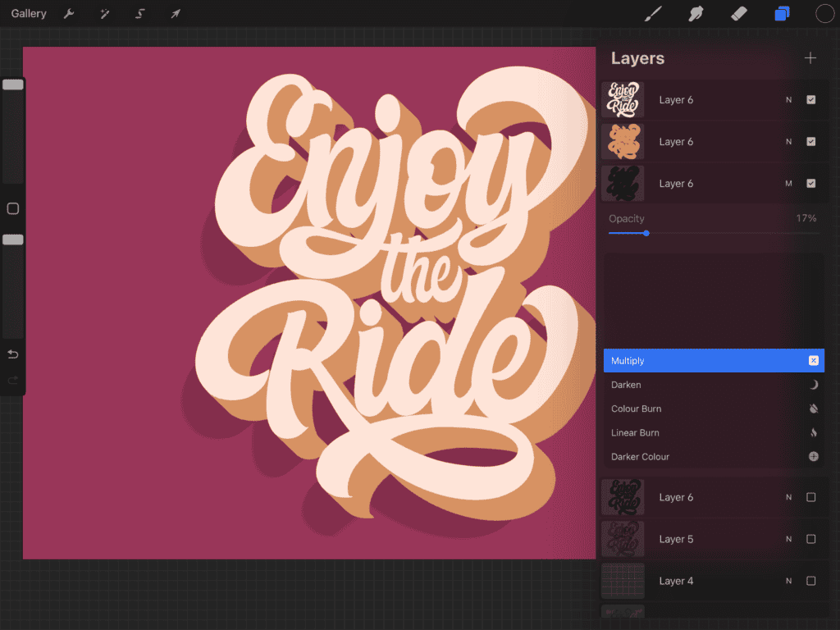This screenshot has height=630, width=840.
Task: Enable the Layer 4 visibility checkbox
Action: 810,581
